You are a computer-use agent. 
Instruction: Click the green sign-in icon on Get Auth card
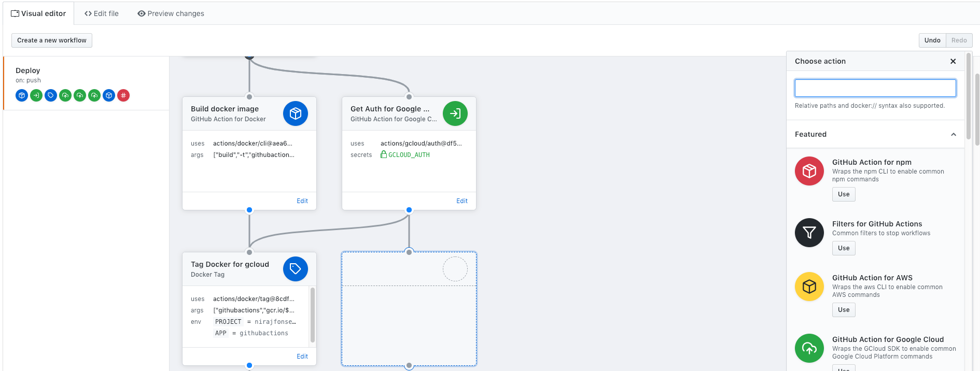(x=455, y=113)
